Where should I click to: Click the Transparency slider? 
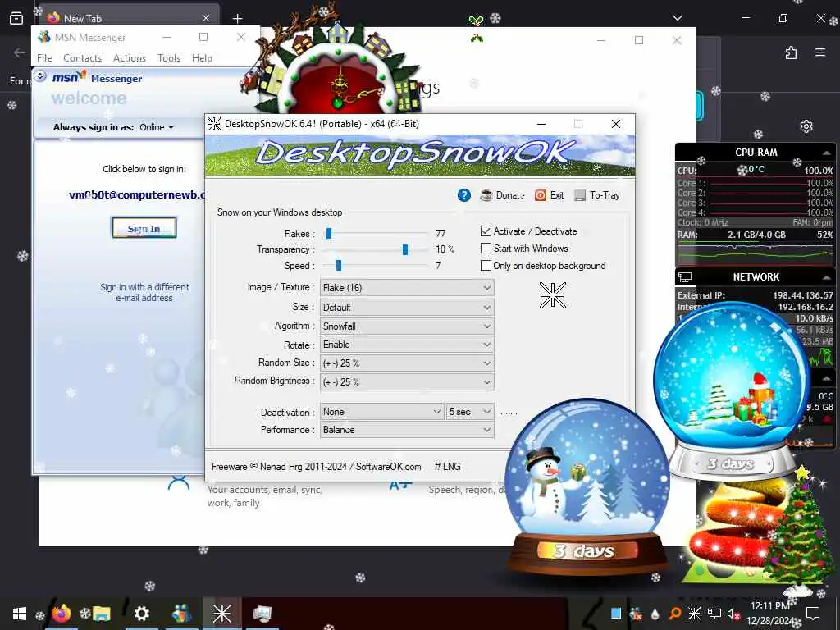pos(377,249)
